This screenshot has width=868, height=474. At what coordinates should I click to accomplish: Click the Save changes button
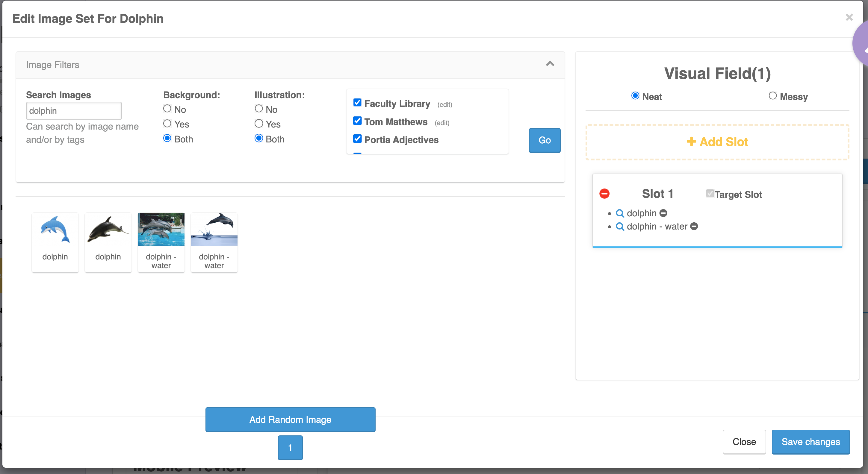pos(810,442)
